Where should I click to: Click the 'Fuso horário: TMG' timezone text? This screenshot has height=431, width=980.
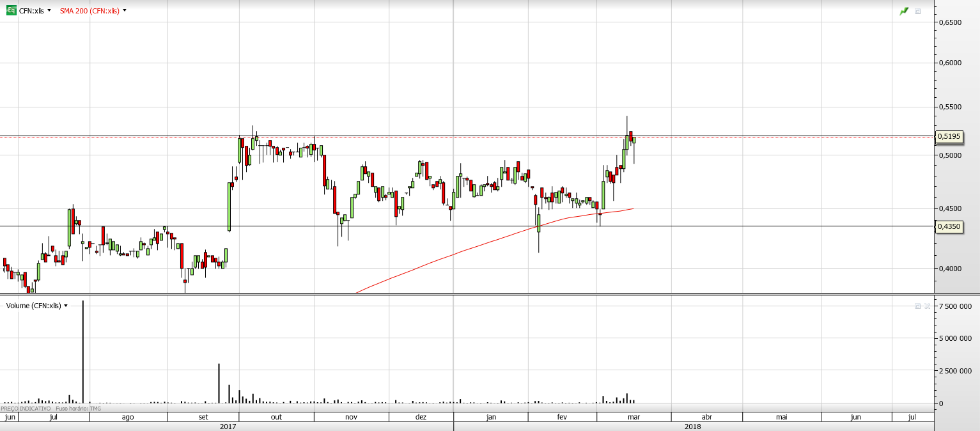(x=79, y=408)
